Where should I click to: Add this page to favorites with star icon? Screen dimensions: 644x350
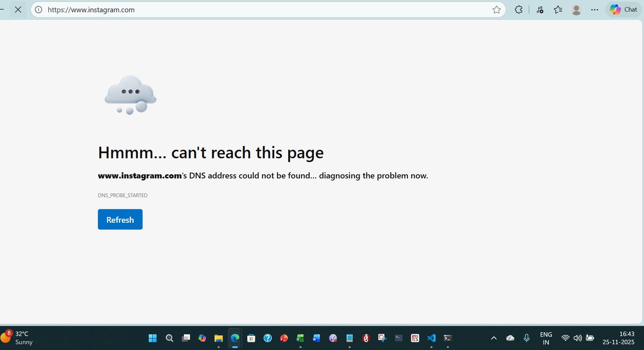pos(496,10)
